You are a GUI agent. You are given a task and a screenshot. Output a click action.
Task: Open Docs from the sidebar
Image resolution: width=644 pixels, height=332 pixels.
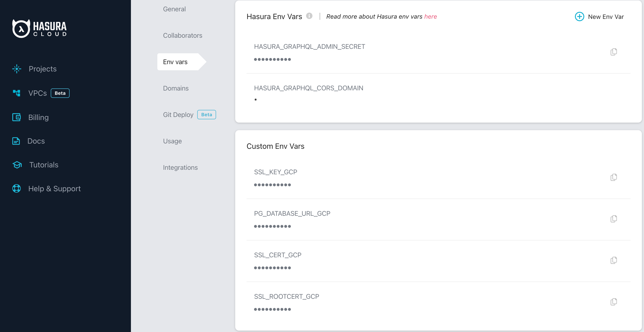point(36,141)
